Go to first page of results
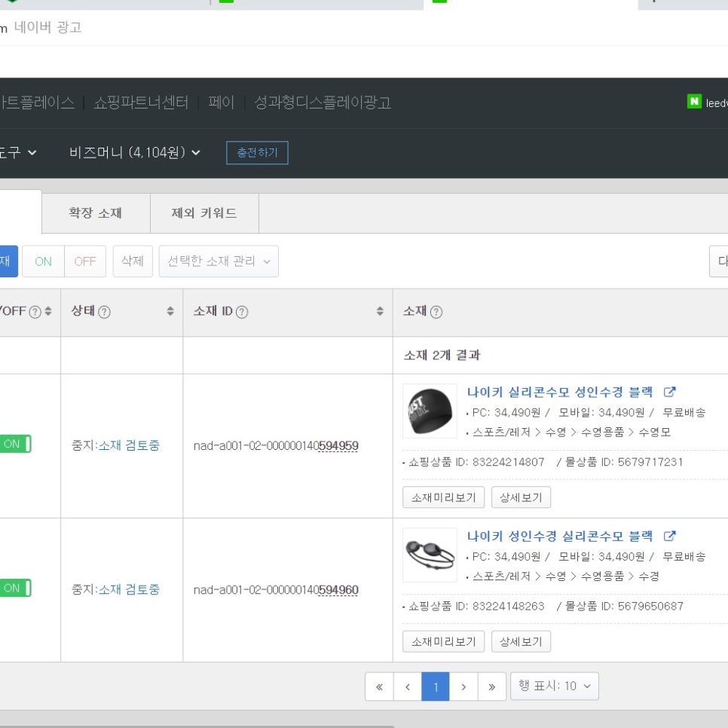 pyautogui.click(x=379, y=687)
